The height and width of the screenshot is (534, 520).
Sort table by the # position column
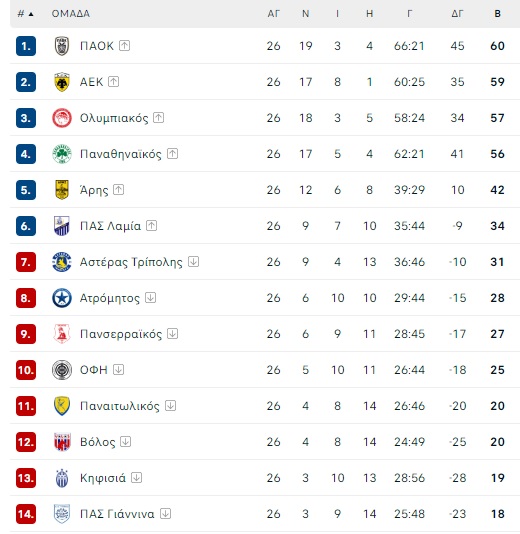click(x=26, y=14)
